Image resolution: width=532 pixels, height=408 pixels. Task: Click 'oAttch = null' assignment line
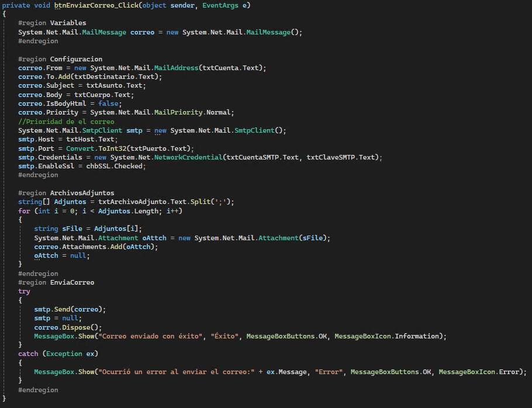click(x=62, y=255)
